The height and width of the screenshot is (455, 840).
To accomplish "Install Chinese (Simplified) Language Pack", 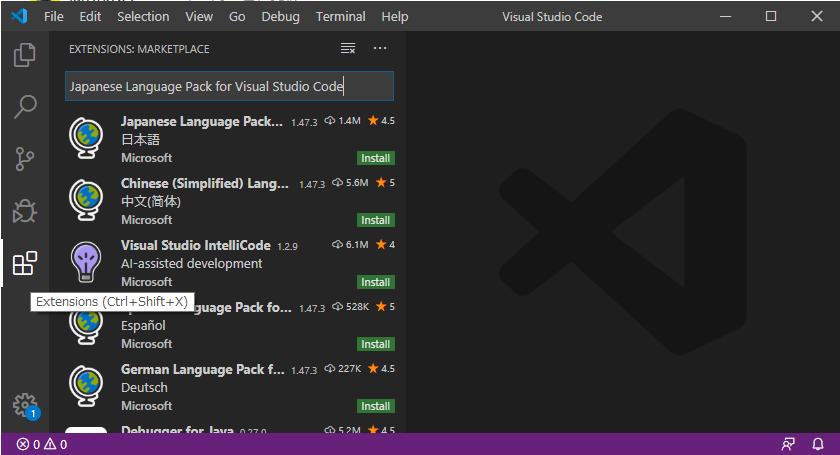I will pyautogui.click(x=376, y=220).
